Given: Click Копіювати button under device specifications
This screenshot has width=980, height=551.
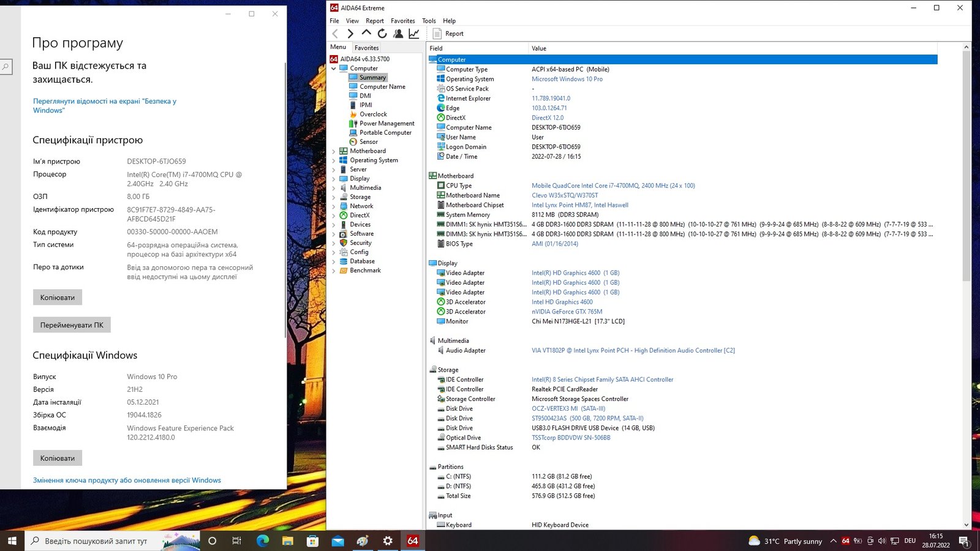Looking at the screenshot, I should (x=58, y=298).
